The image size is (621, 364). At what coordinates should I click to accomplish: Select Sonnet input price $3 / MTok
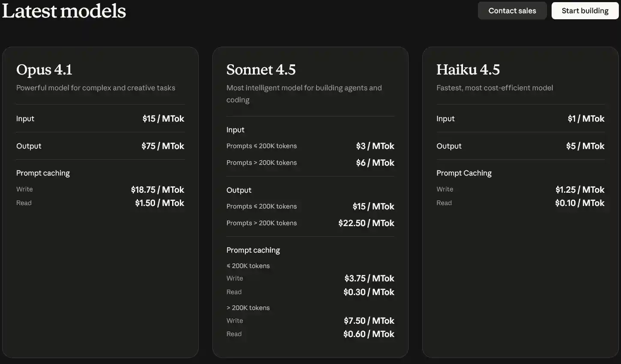[x=375, y=146]
